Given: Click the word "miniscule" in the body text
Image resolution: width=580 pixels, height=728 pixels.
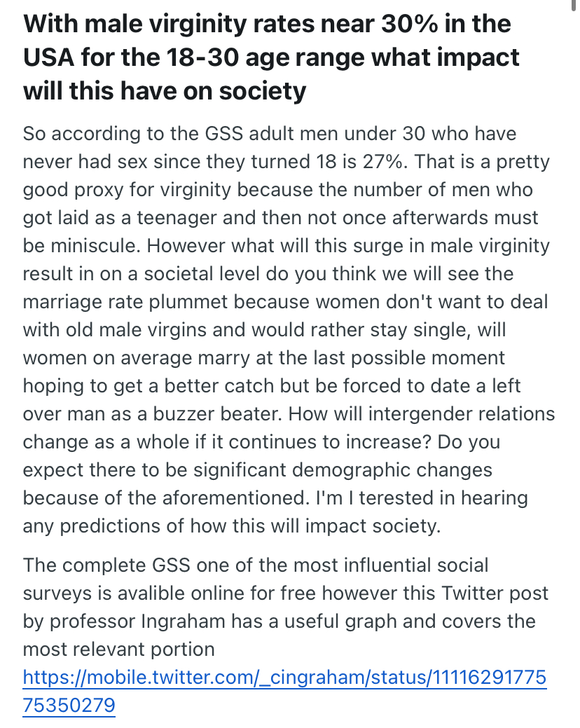Looking at the screenshot, I should coord(95,246).
